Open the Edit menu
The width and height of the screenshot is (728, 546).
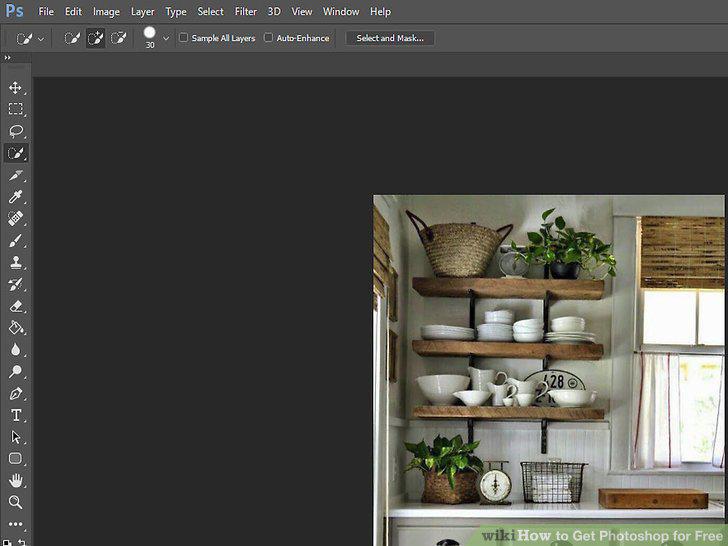point(73,12)
